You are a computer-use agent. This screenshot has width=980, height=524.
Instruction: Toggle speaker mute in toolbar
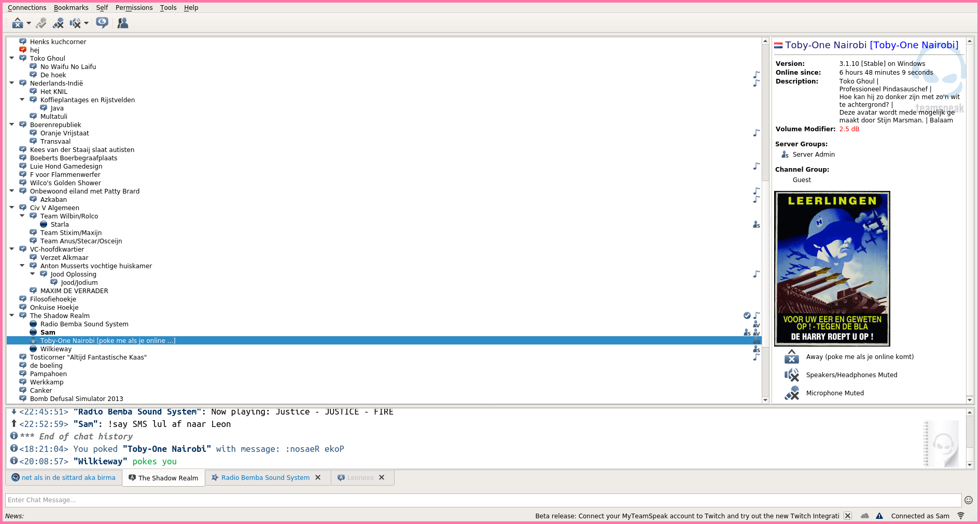pyautogui.click(x=75, y=23)
